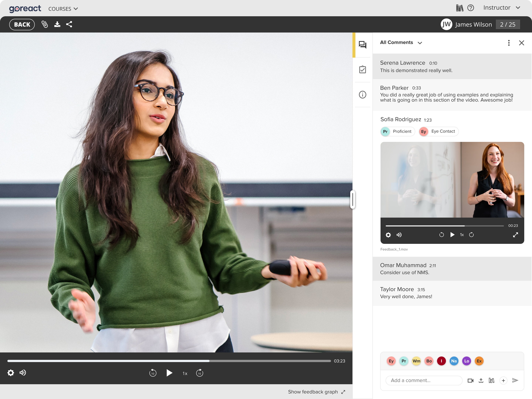Expand the COURSES menu

(x=63, y=9)
